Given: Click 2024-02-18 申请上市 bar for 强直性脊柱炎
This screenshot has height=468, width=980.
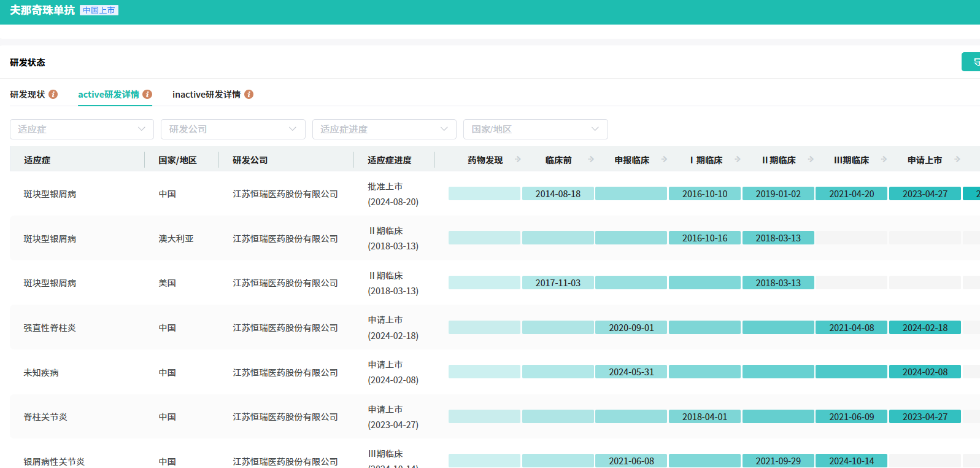Looking at the screenshot, I should (x=925, y=327).
